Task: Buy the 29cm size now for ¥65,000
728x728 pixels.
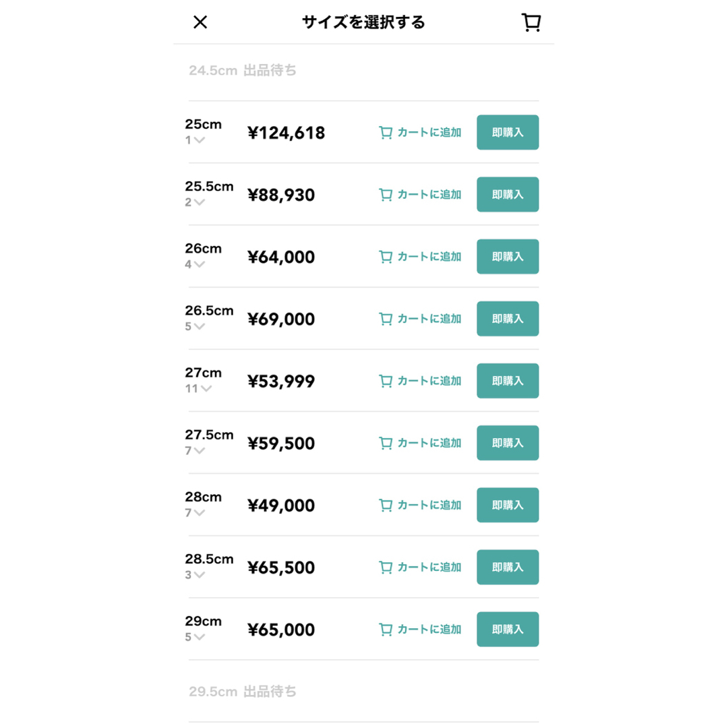Action: pos(508,629)
